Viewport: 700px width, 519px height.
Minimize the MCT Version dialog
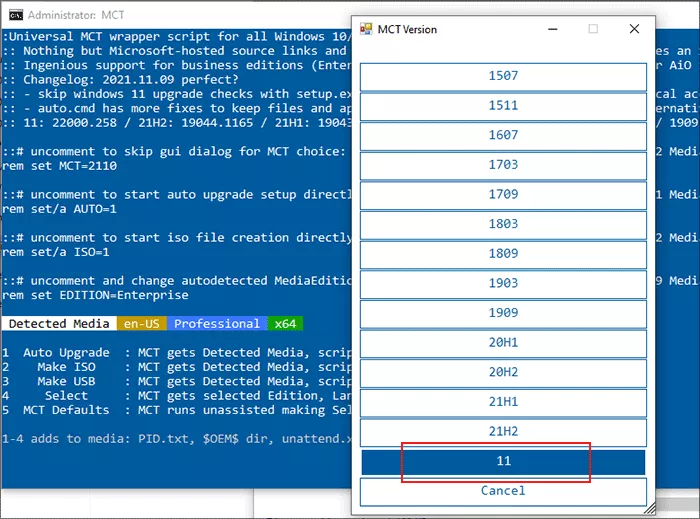coord(553,29)
